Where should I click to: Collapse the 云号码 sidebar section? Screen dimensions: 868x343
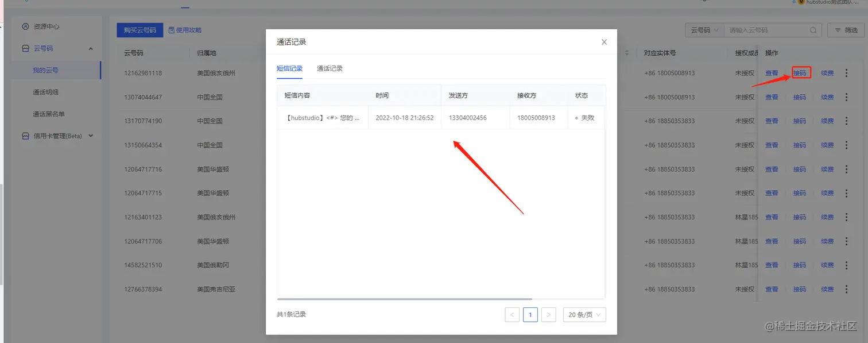[91, 49]
